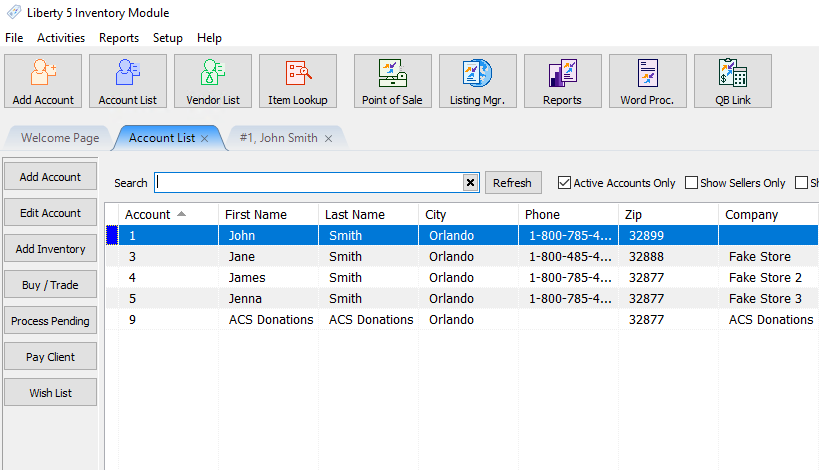
Task: Uncheck Active Accounts Only
Action: (x=564, y=183)
